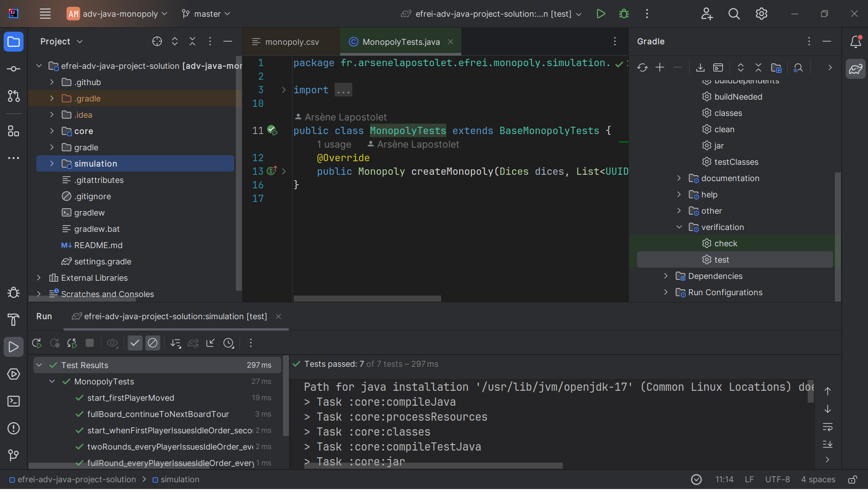
Task: Unfold the import block in editor
Action: [284, 90]
